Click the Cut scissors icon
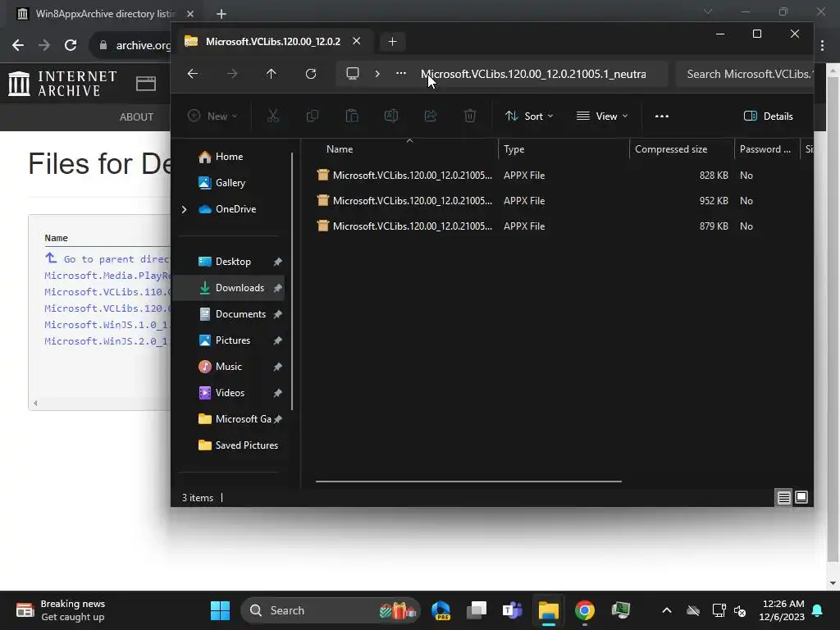This screenshot has width=840, height=630. pos(272,116)
